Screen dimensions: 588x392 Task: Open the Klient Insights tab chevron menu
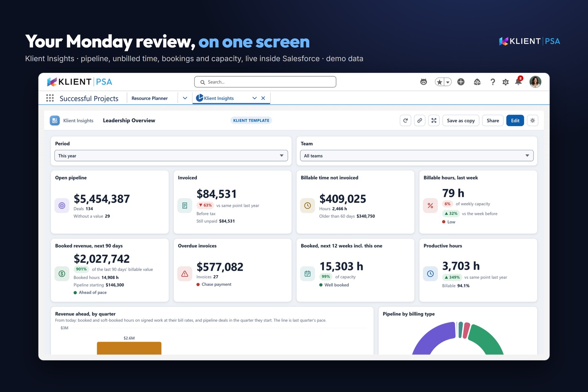(254, 98)
